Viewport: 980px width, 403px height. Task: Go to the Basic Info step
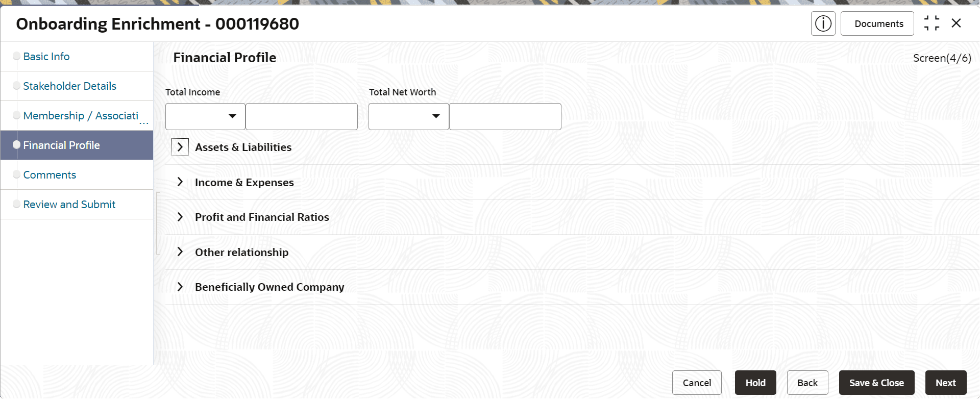tap(46, 57)
